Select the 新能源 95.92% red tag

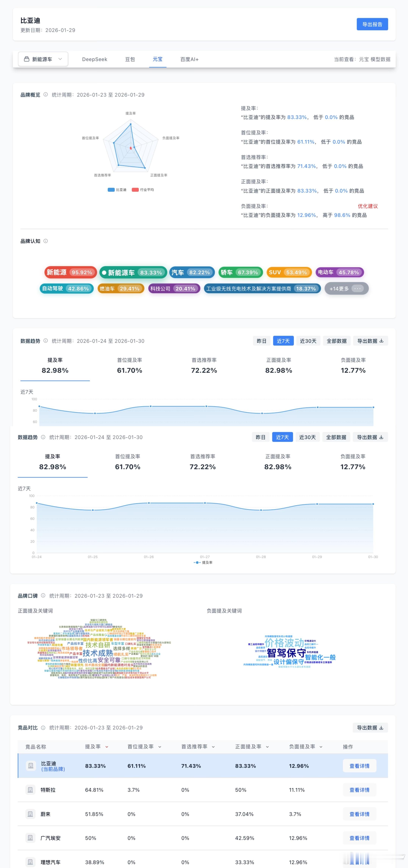70,272
